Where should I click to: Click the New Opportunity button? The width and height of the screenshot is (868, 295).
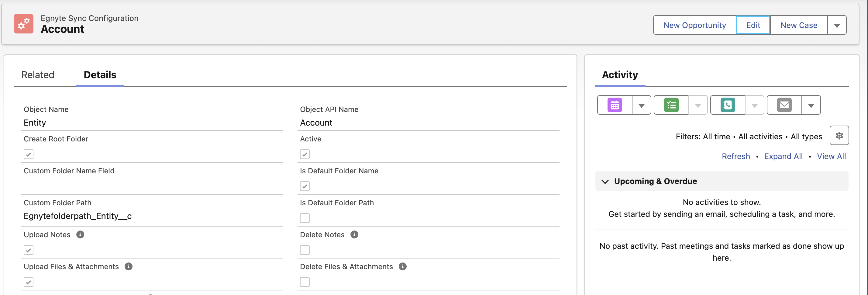point(694,25)
